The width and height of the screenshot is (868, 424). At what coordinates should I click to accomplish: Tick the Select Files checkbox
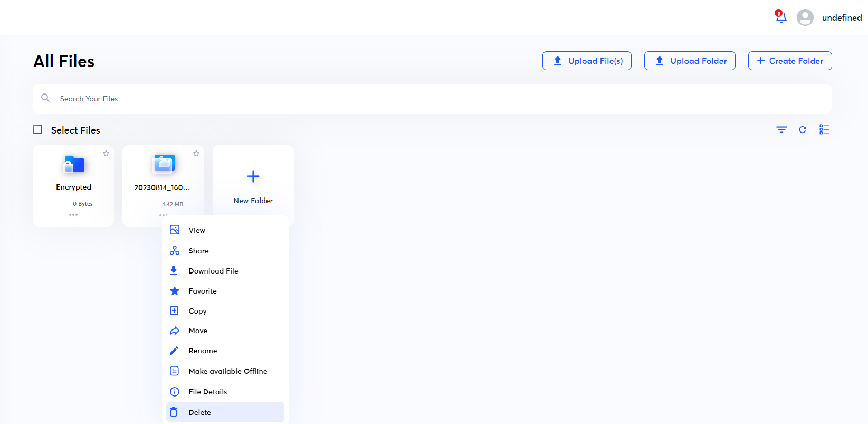38,129
